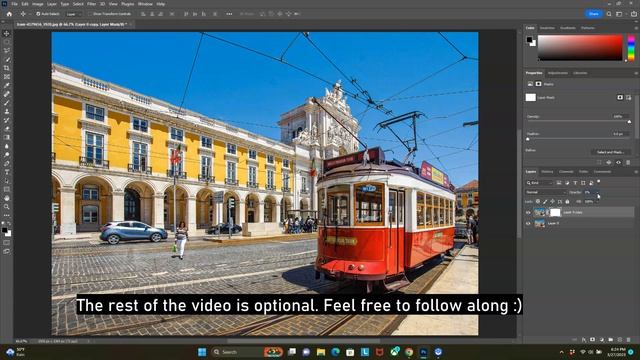Viewport: 640px width, 360px height.
Task: Select the Eraser tool
Action: (7, 129)
